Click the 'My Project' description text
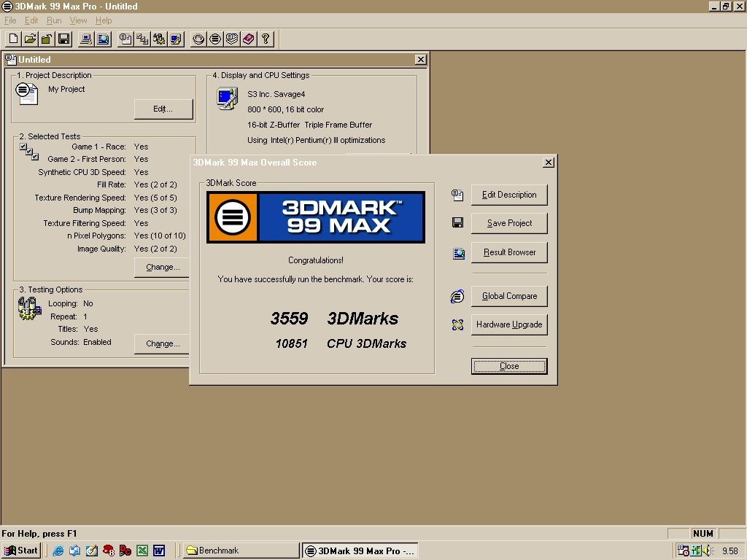This screenshot has width=747, height=560. [x=66, y=89]
